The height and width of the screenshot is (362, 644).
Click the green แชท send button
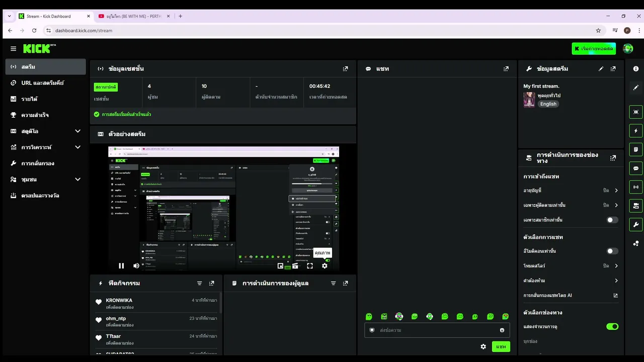coord(501,347)
